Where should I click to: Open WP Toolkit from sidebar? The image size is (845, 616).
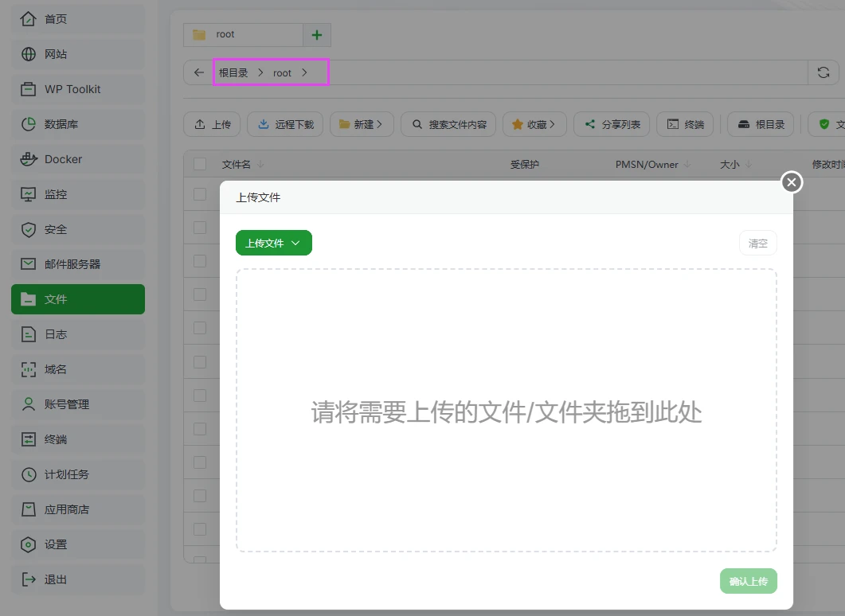coord(77,89)
